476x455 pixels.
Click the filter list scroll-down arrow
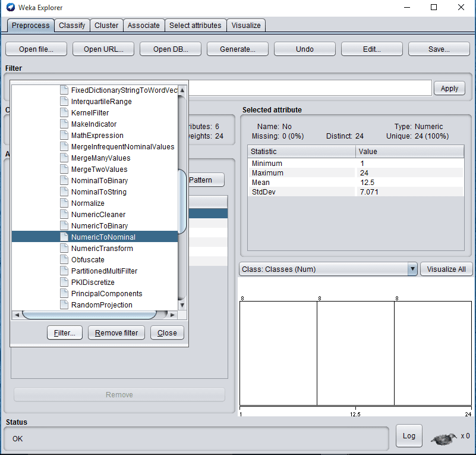pos(182,305)
